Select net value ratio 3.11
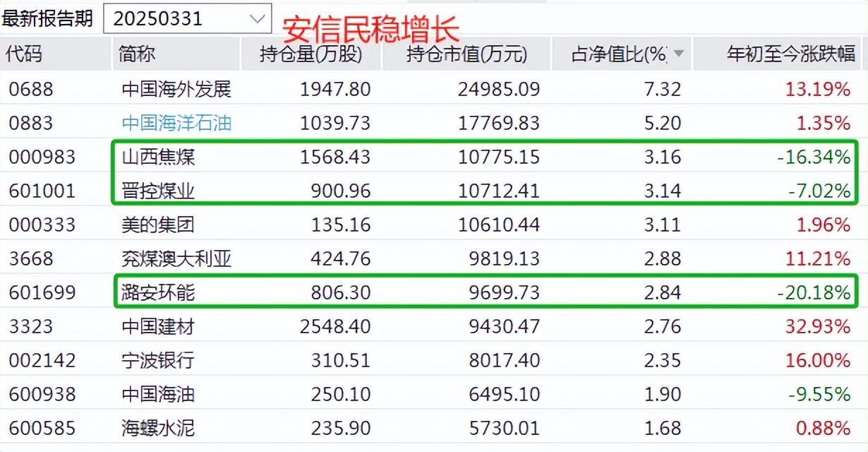868x452 pixels. click(662, 225)
